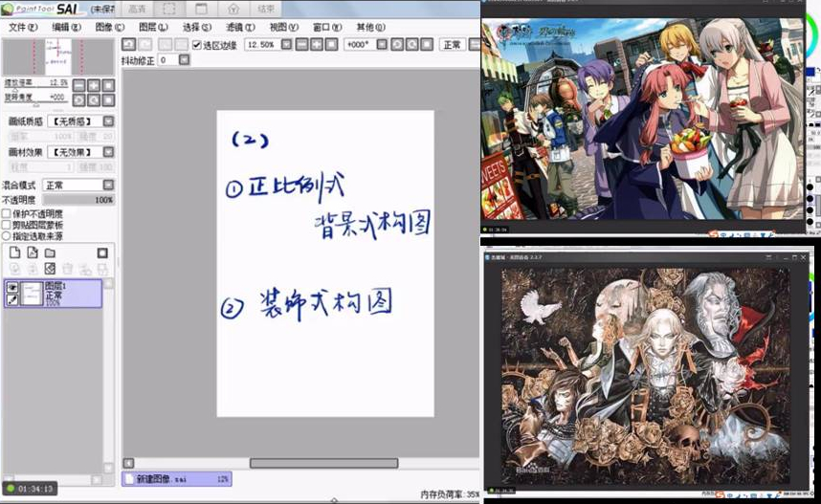Click the undo icon in top toolbar
821x504 pixels.
(129, 45)
